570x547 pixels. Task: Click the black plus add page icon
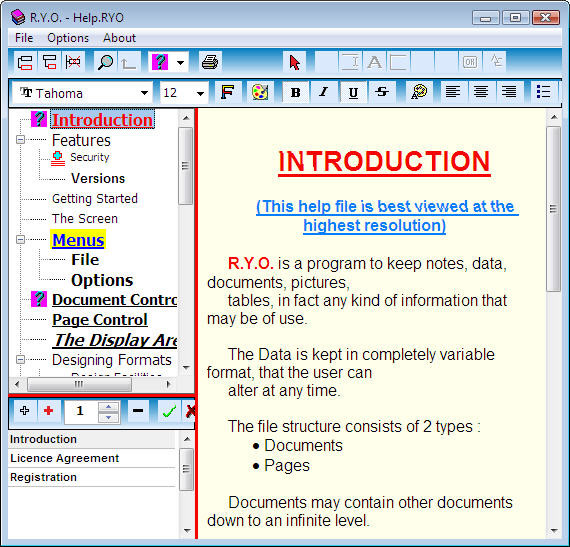click(x=24, y=411)
